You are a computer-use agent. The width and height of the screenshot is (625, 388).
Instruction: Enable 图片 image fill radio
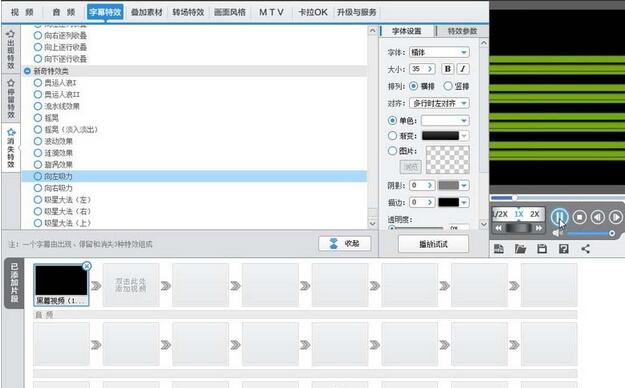[392, 151]
